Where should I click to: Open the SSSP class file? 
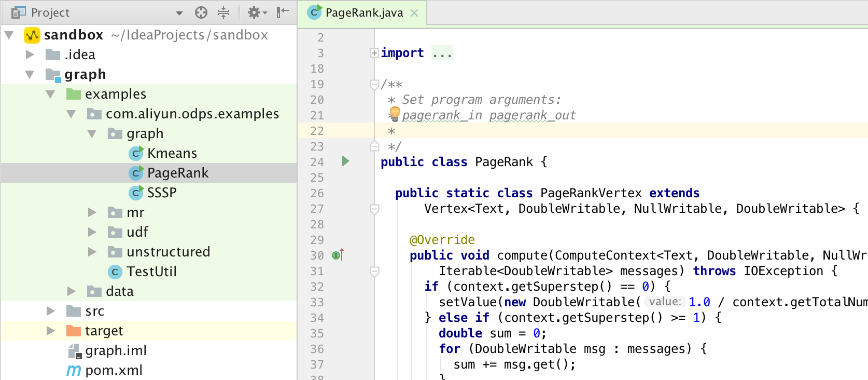(x=161, y=193)
